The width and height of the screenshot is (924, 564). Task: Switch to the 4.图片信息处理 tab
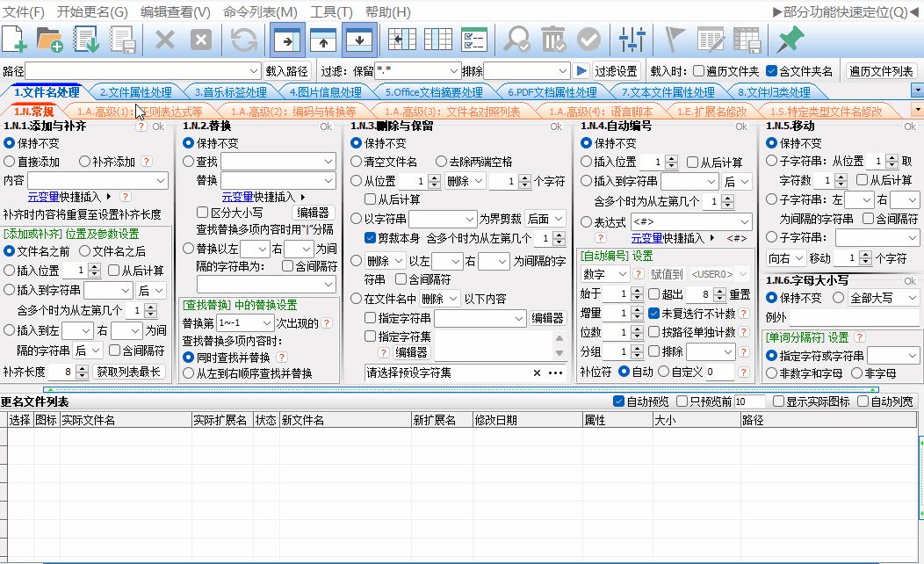pyautogui.click(x=325, y=92)
